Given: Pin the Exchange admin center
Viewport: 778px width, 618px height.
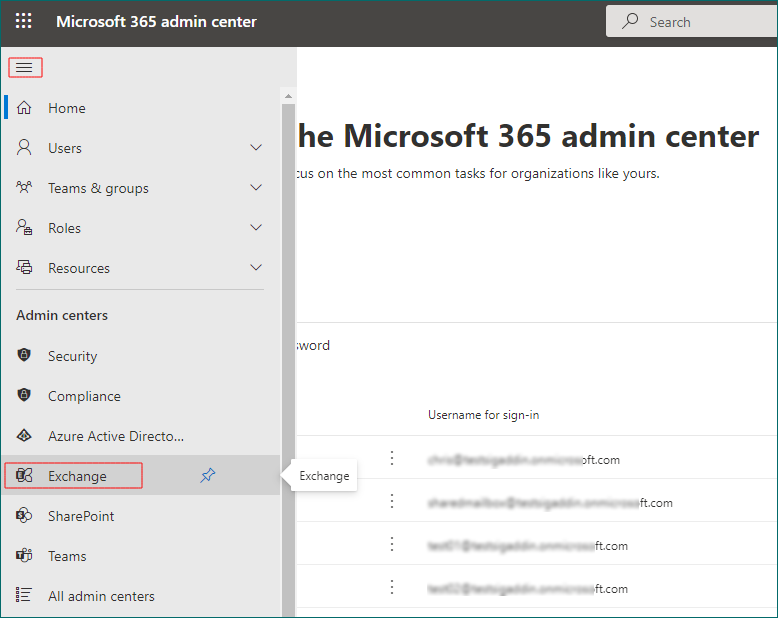Looking at the screenshot, I should (207, 476).
